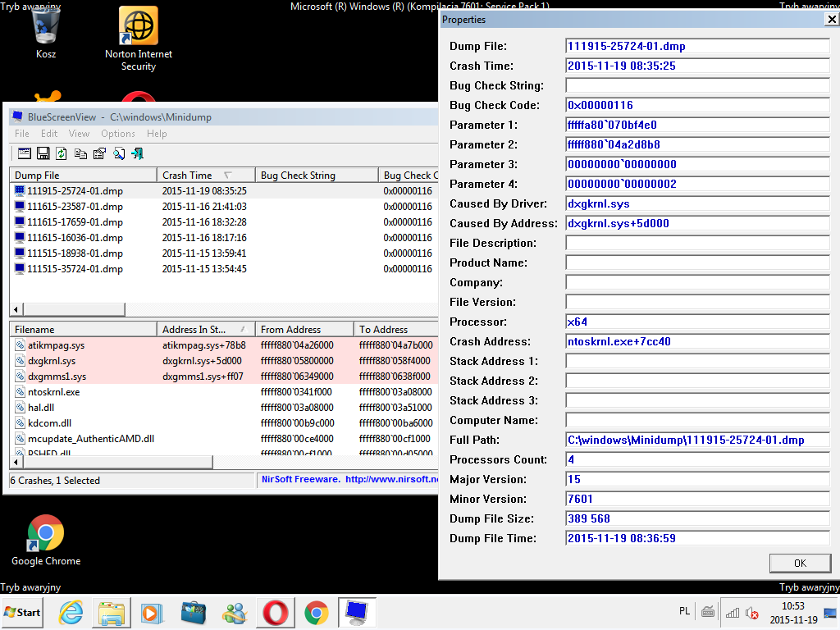Open the View menu
Screen dimensions: 840x630
click(x=79, y=134)
